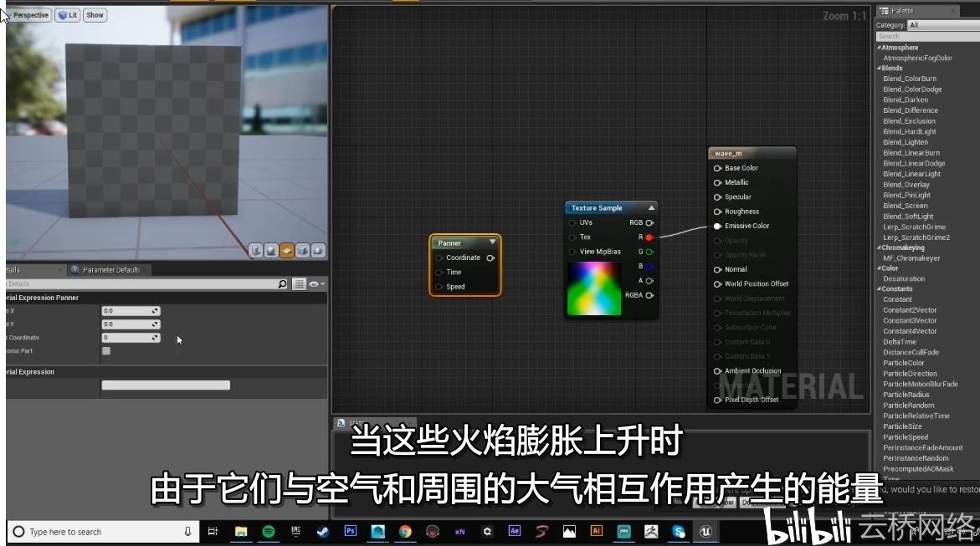Click the microphone icon in taskbar search
The image size is (980, 546).
(x=187, y=532)
